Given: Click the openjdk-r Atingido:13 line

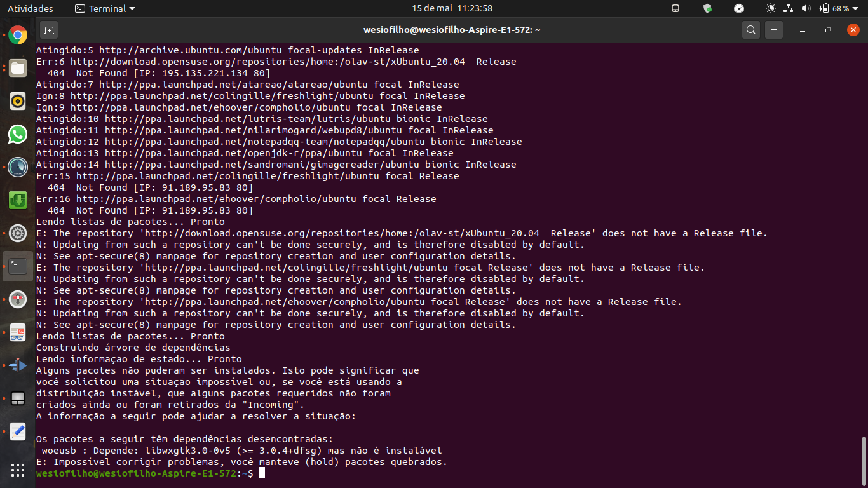Looking at the screenshot, I should [x=245, y=153].
